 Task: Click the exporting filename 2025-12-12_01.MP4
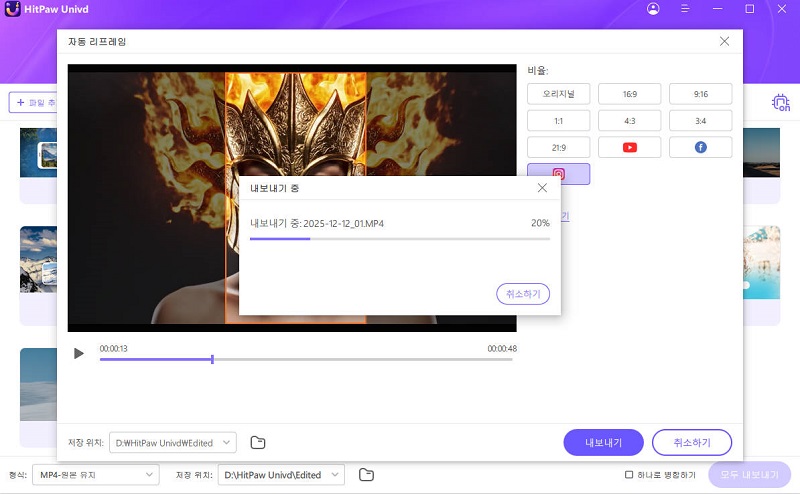tap(343, 224)
